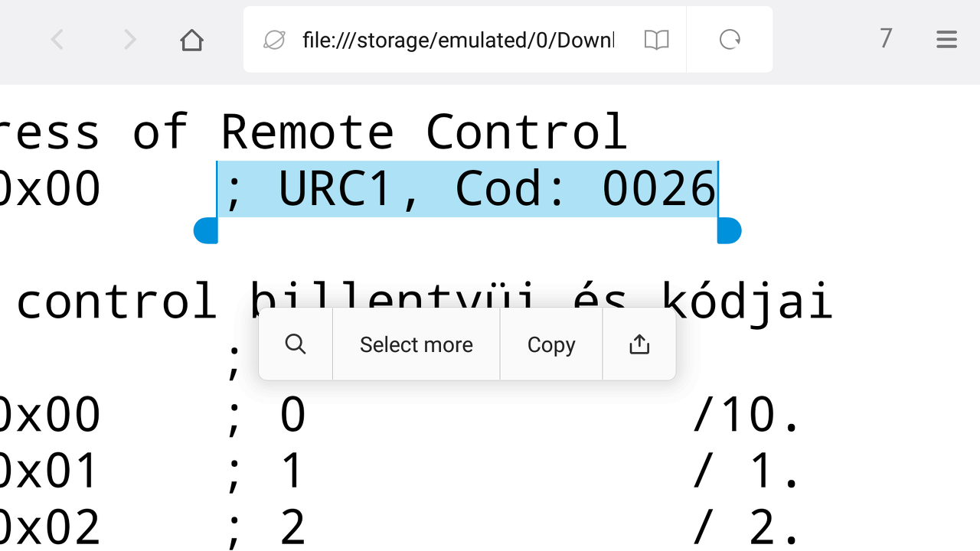Tap the words "Remote Control" in the heading

point(423,132)
